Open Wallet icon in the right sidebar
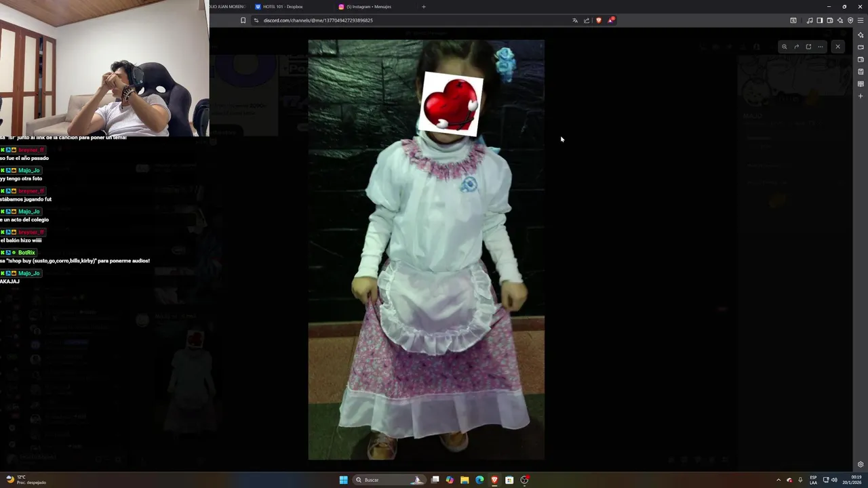Screen dimensions: 868x488 [861, 60]
